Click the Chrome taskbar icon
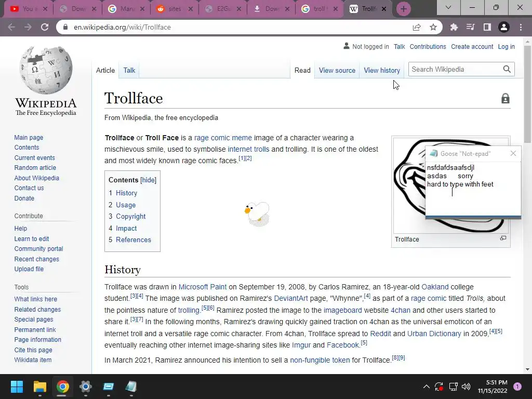Image resolution: width=532 pixels, height=399 pixels. tap(63, 387)
